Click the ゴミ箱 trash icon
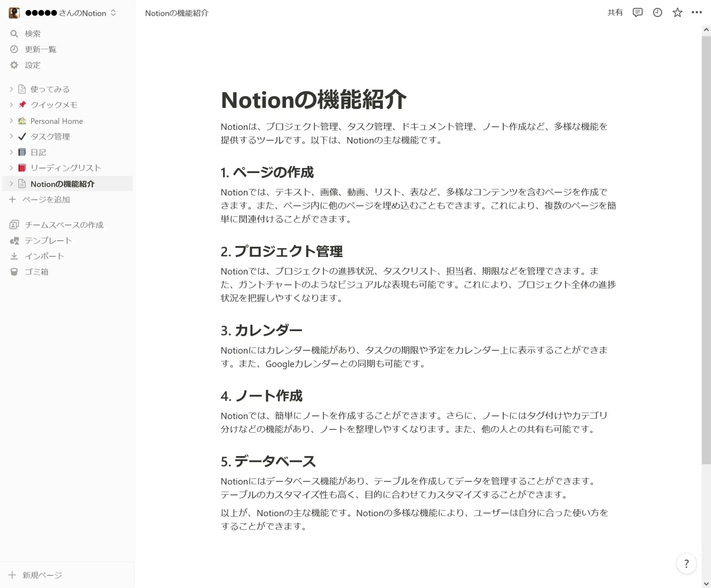Screen dimensions: 711x588 pyautogui.click(x=14, y=271)
